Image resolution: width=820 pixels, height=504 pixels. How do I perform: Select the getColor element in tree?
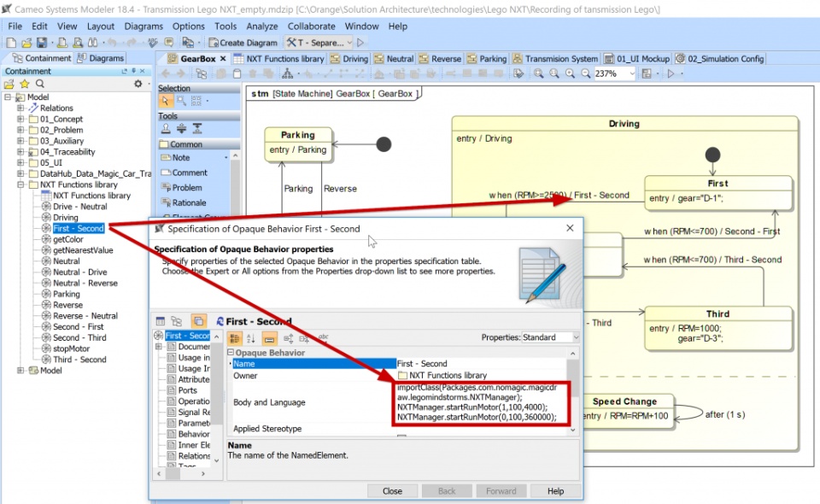(x=68, y=239)
